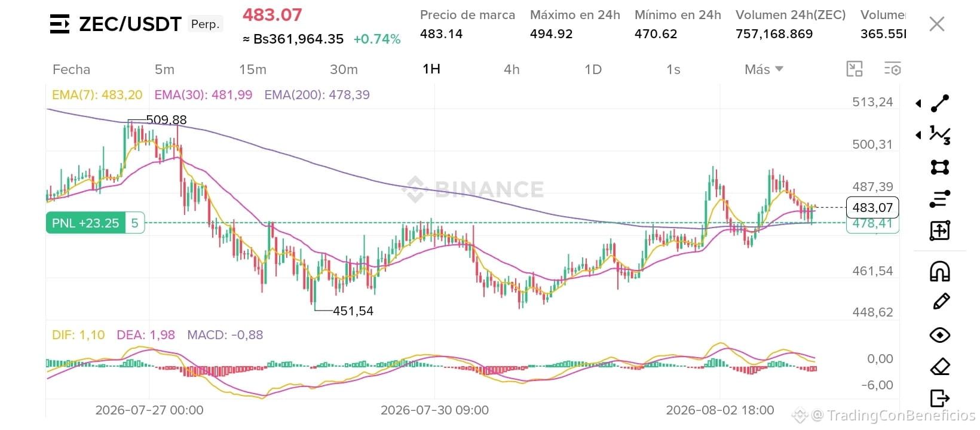Click the current price 483,07 axis tag
This screenshot has height=430, width=980.
tap(872, 208)
